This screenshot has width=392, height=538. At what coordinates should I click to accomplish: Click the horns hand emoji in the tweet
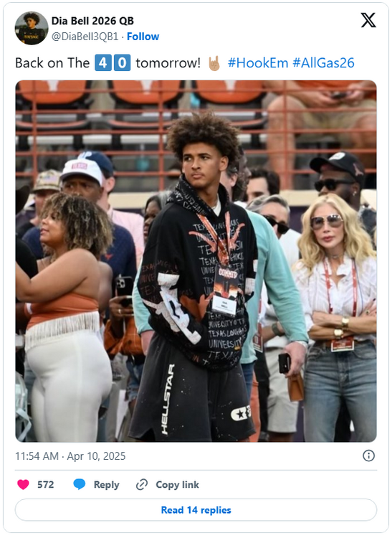pos(214,63)
